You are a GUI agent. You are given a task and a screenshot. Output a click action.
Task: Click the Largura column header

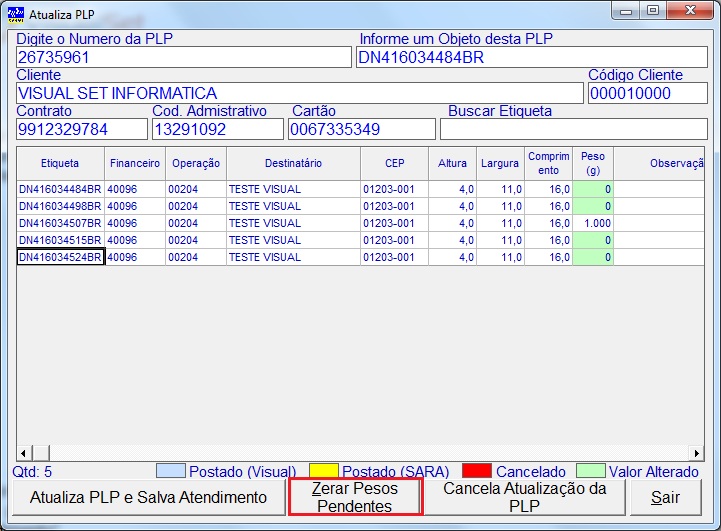(500, 163)
